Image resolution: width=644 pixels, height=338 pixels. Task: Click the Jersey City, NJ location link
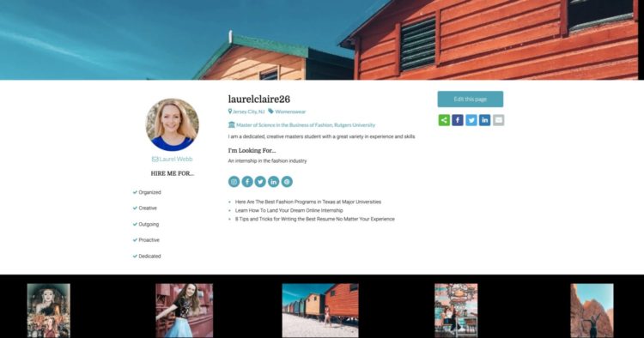(x=246, y=112)
